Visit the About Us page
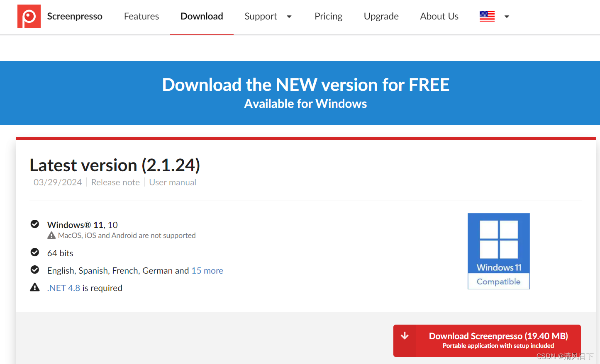This screenshot has height=364, width=600. [x=439, y=16]
